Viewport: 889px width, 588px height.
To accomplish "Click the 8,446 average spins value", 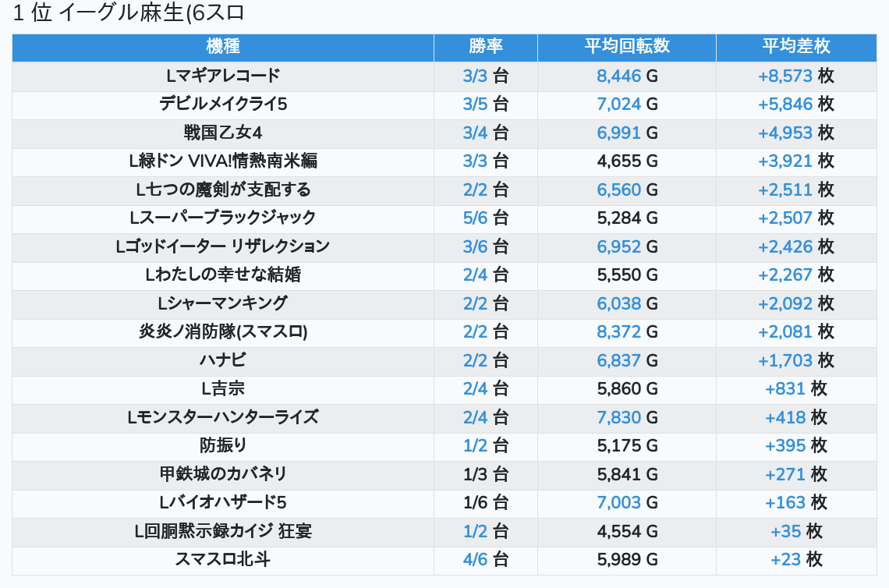I will point(618,76).
